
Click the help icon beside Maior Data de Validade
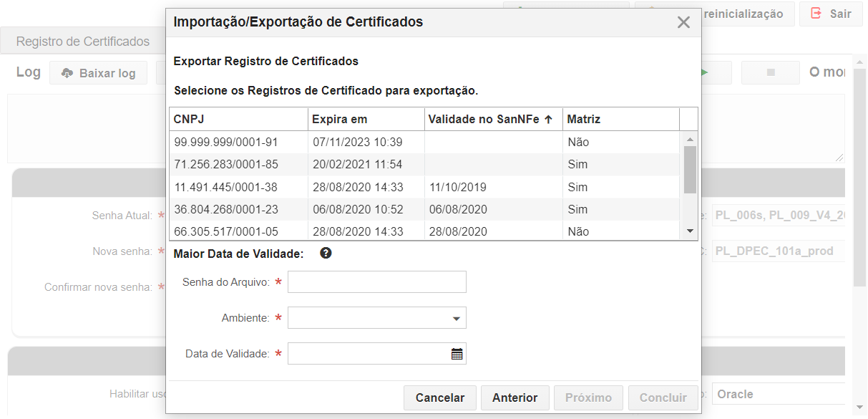tap(326, 253)
